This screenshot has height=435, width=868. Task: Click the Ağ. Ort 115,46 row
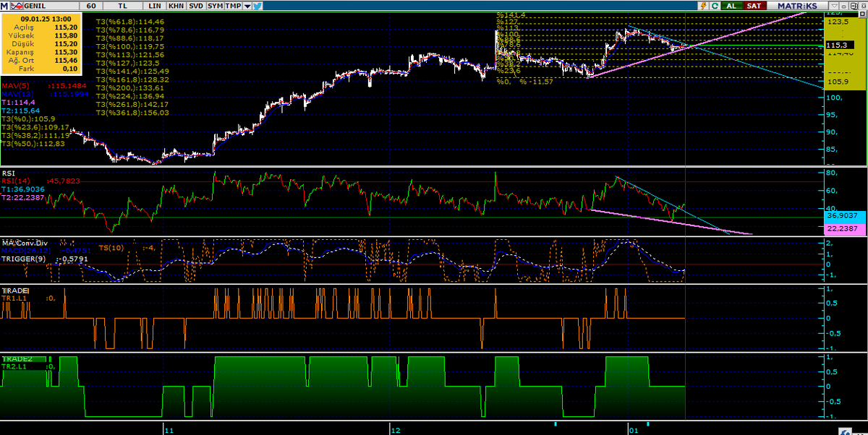(x=41, y=61)
